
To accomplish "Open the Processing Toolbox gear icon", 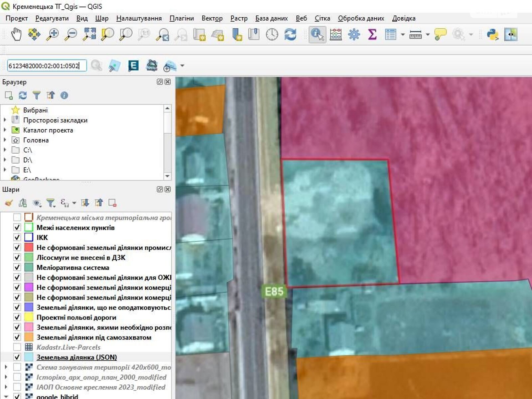I will coord(354,34).
